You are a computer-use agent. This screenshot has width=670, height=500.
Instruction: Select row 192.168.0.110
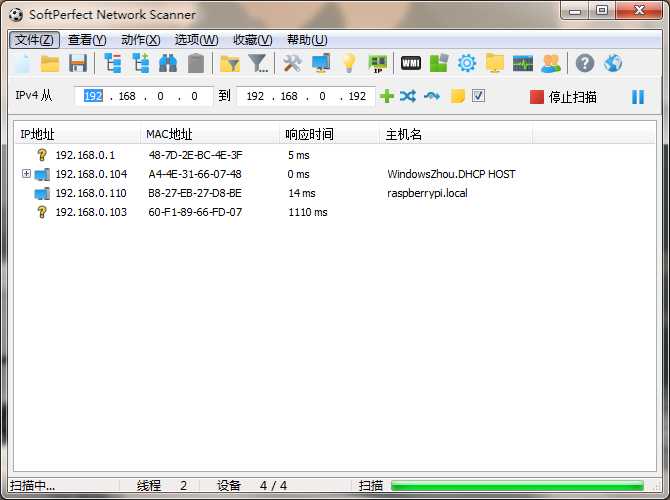(x=335, y=193)
